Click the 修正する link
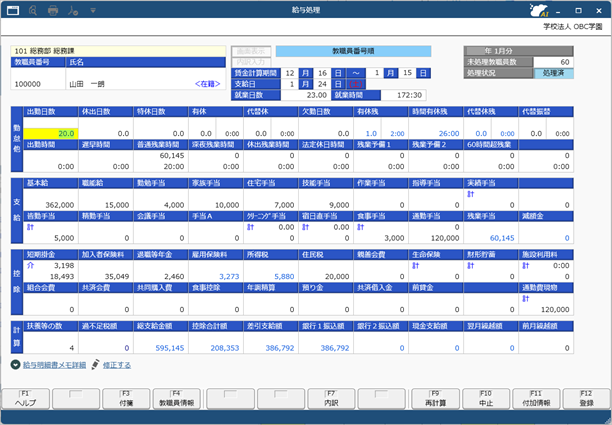This screenshot has width=612, height=425. (x=117, y=365)
